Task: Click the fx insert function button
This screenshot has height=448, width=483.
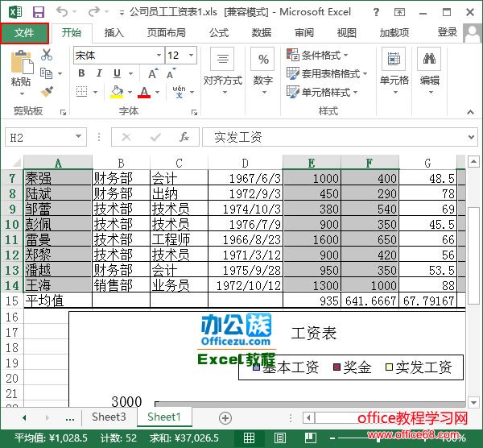Action: click(184, 137)
